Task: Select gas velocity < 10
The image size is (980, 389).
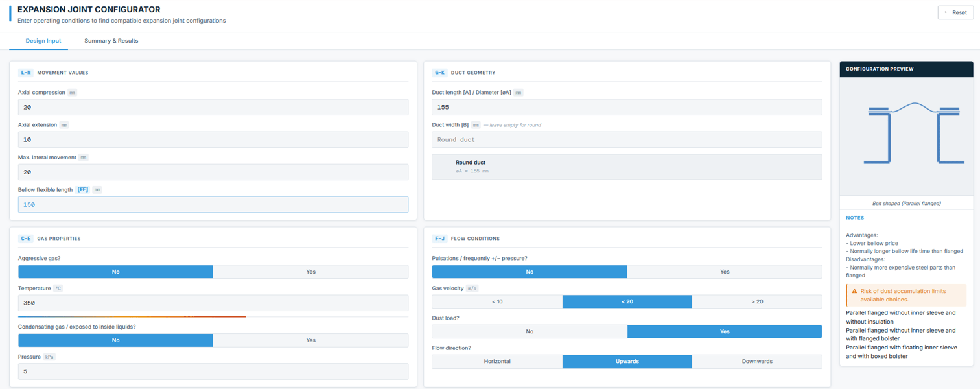Action: [x=497, y=301]
